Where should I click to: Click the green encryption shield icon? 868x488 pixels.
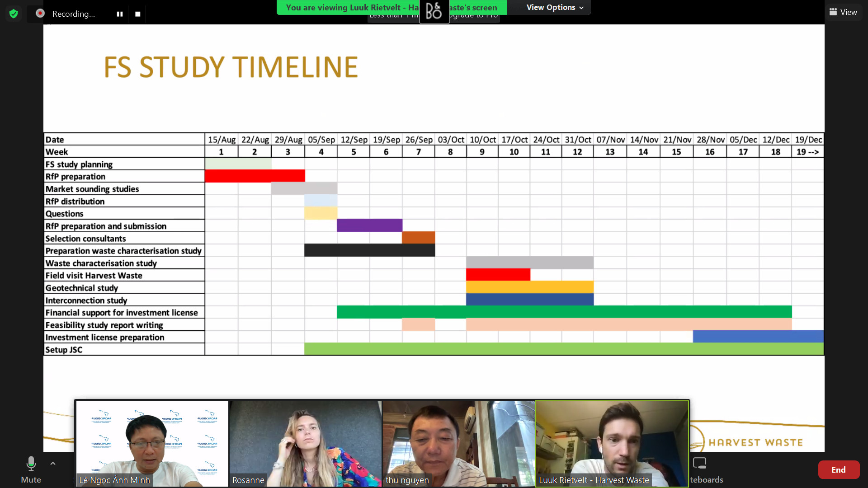(14, 14)
